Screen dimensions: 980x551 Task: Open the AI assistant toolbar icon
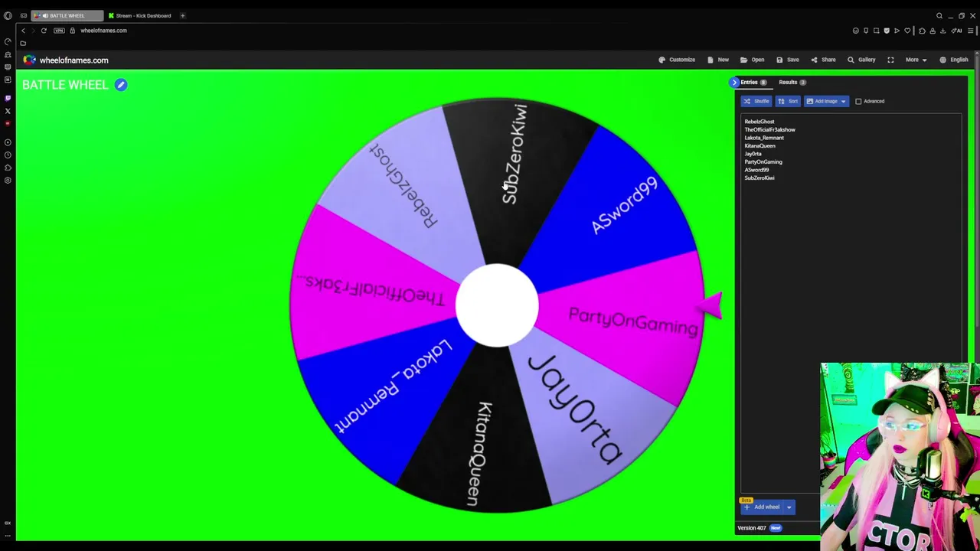coord(956,31)
